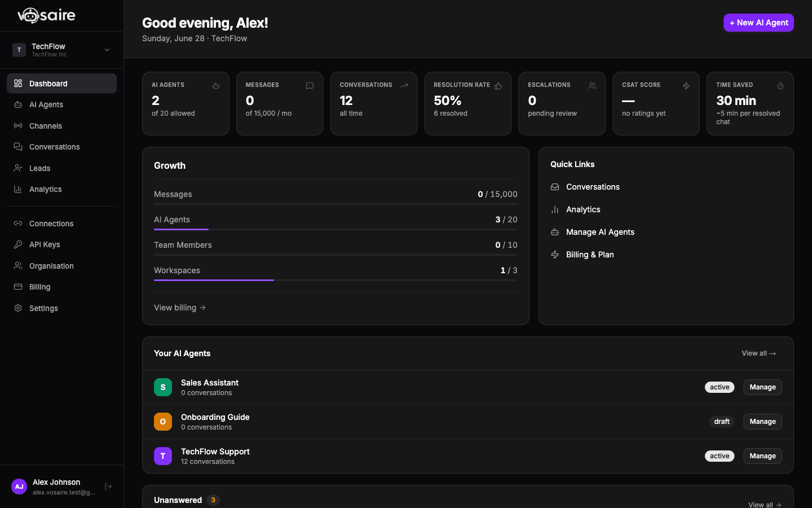Open Organisation in the sidebar

pyautogui.click(x=61, y=266)
